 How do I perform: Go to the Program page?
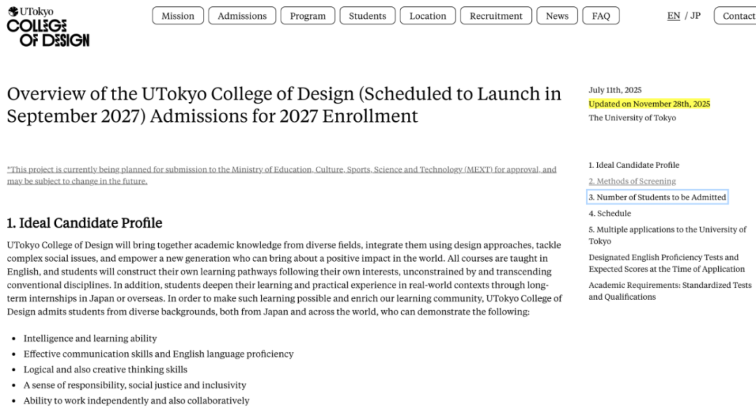tap(307, 16)
